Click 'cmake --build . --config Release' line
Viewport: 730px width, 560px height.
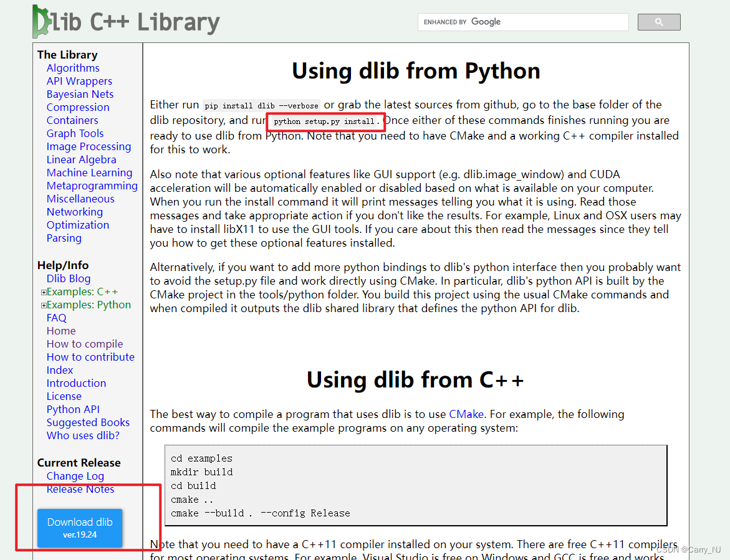(x=260, y=513)
